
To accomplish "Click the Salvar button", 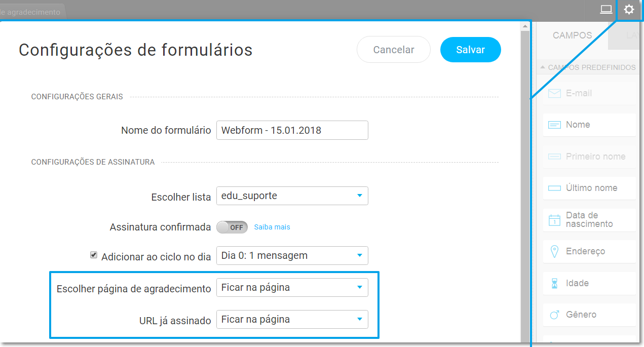I will pos(471,50).
